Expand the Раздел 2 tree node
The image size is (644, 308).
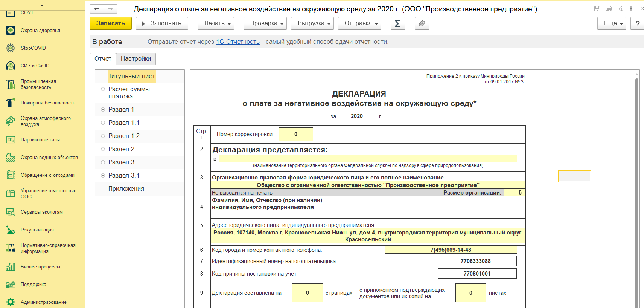coord(103,149)
